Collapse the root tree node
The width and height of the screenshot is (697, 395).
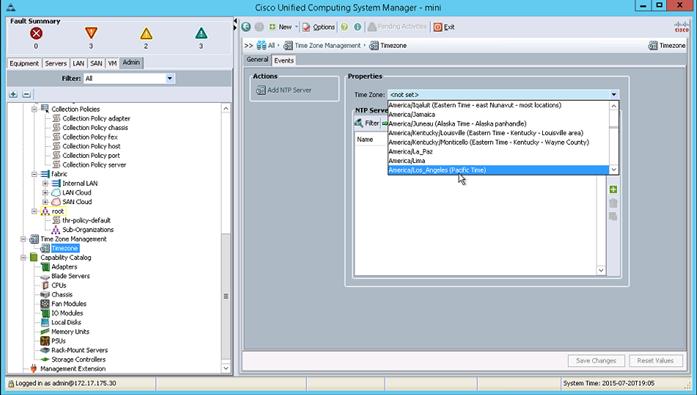point(34,211)
